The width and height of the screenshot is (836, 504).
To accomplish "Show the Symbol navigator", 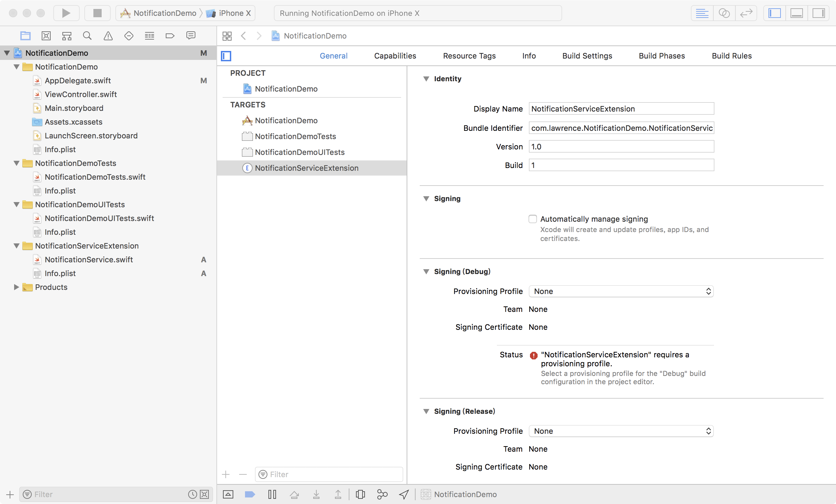I will point(67,36).
